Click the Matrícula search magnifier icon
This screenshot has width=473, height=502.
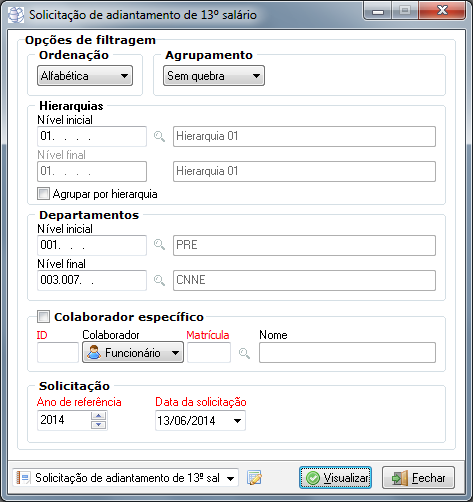[244, 353]
